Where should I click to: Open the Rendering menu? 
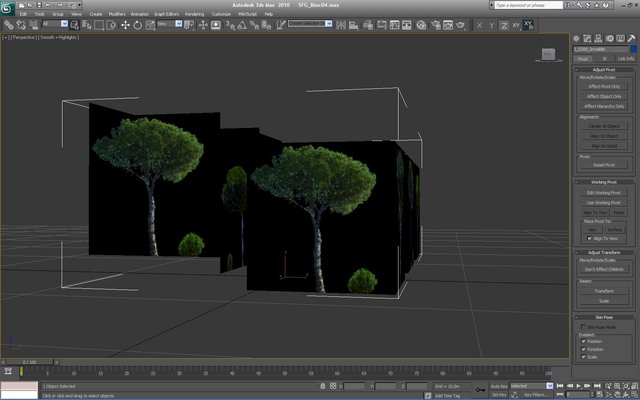(x=194, y=14)
